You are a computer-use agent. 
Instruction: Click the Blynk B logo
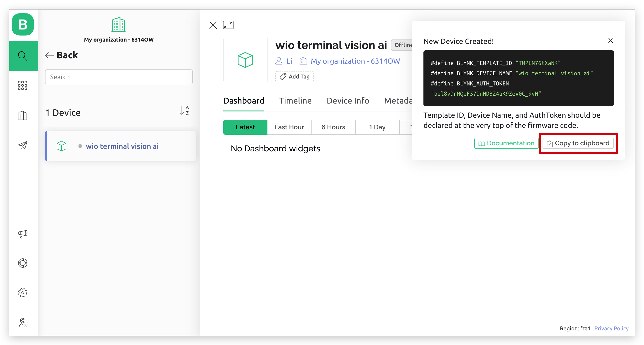coord(23,24)
